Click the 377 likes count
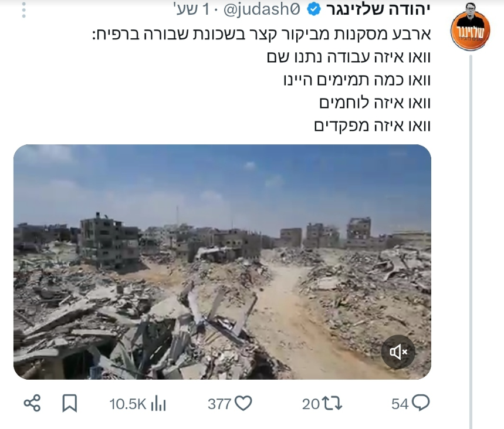This screenshot has height=429, width=504. click(219, 404)
